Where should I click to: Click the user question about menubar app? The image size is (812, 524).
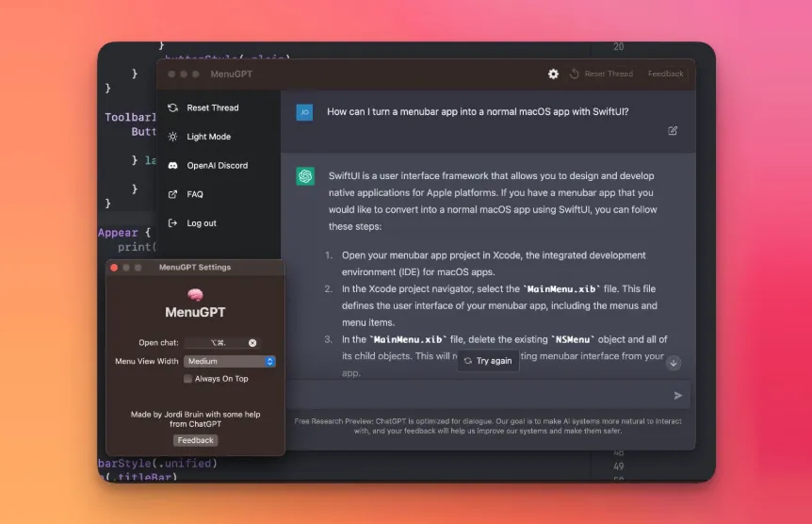pyautogui.click(x=478, y=111)
